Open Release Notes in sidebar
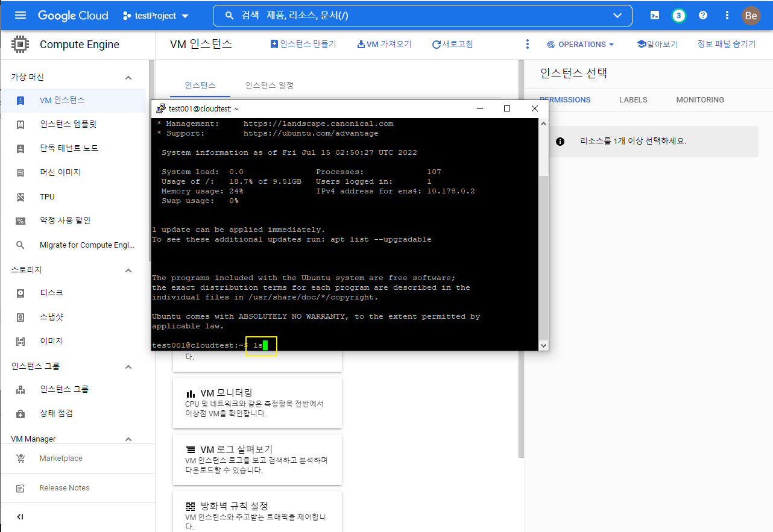 pyautogui.click(x=77, y=488)
